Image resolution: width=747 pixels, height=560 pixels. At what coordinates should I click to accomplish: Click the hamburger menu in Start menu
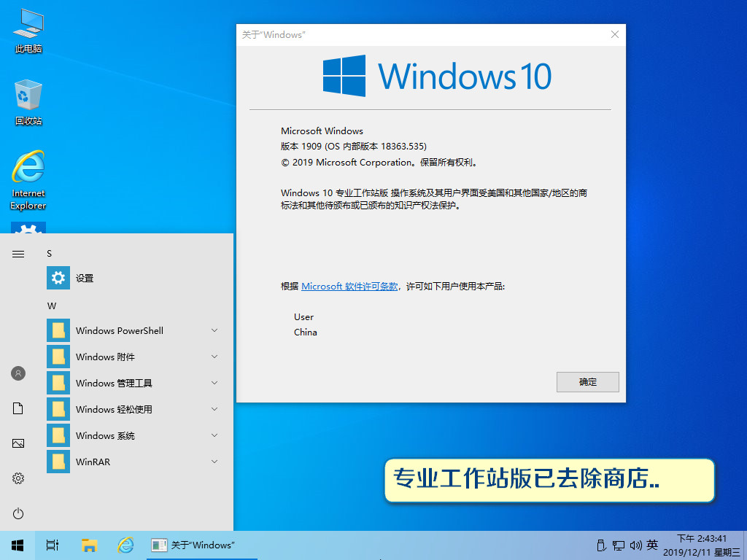[18, 254]
